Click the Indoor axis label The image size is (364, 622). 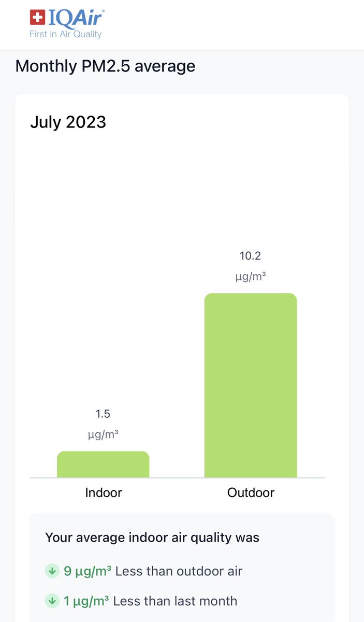[x=103, y=492]
